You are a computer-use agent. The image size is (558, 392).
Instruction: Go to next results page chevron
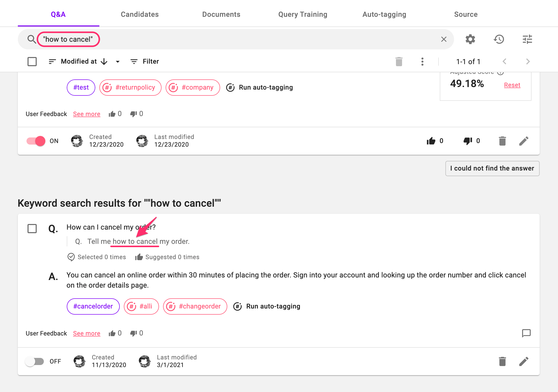click(x=528, y=62)
